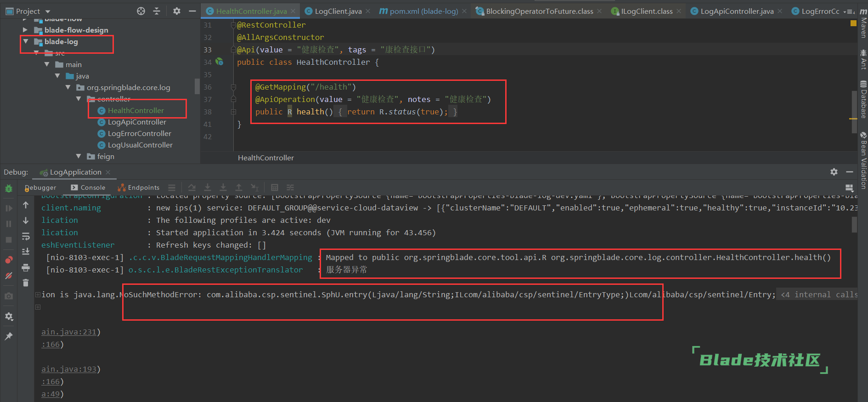The image size is (868, 402).
Task: Select LogErrorController in project tree
Action: pyautogui.click(x=139, y=133)
